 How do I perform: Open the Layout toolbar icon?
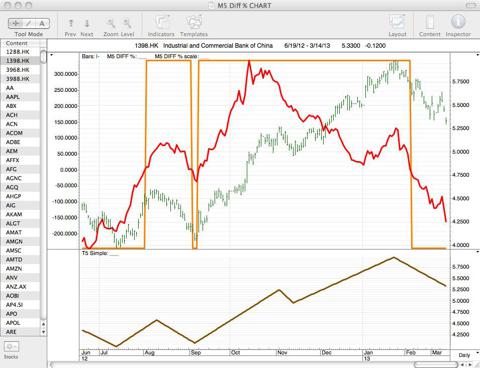[x=397, y=23]
